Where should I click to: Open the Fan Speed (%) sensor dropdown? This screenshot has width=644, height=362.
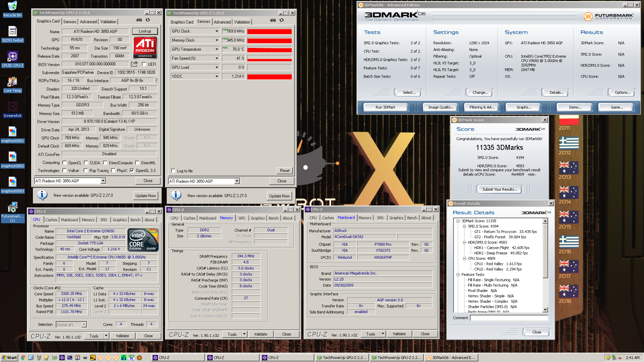click(x=217, y=58)
